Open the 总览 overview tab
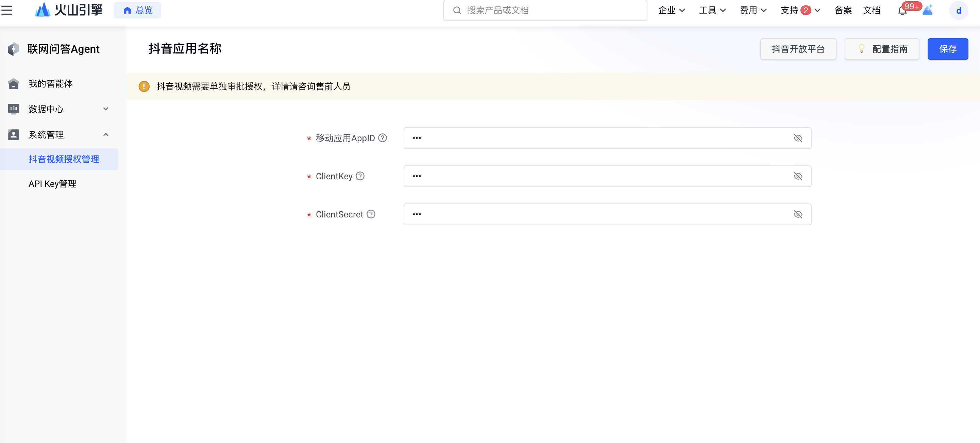This screenshot has height=443, width=980. 137,10
